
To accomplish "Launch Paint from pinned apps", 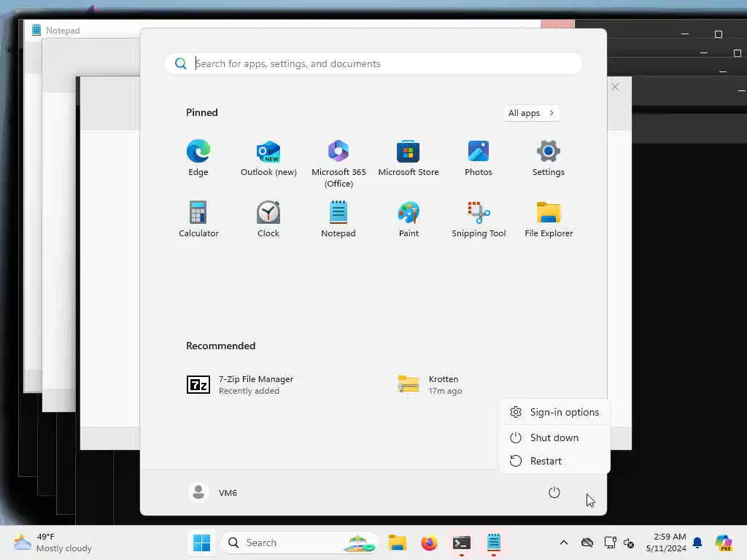I will 409,219.
